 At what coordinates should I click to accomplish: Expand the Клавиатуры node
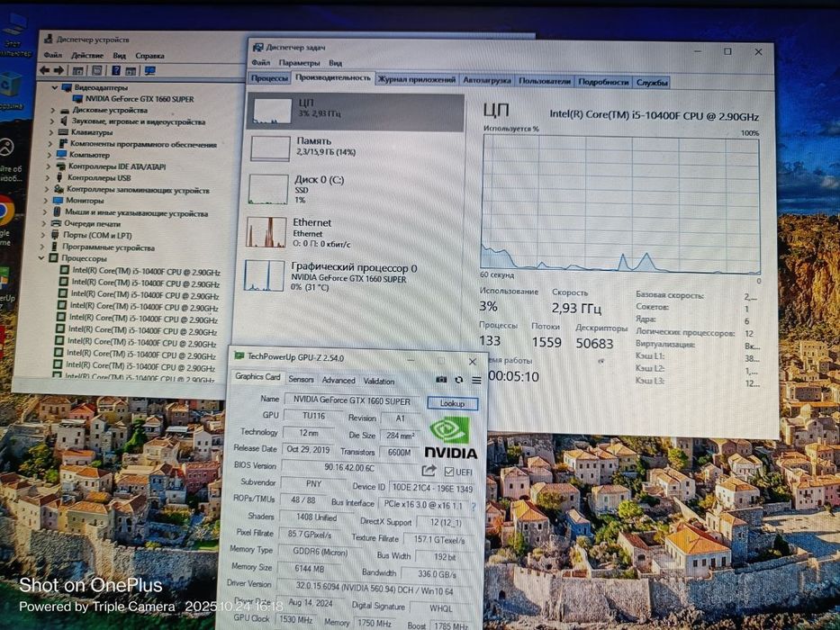pyautogui.click(x=51, y=132)
